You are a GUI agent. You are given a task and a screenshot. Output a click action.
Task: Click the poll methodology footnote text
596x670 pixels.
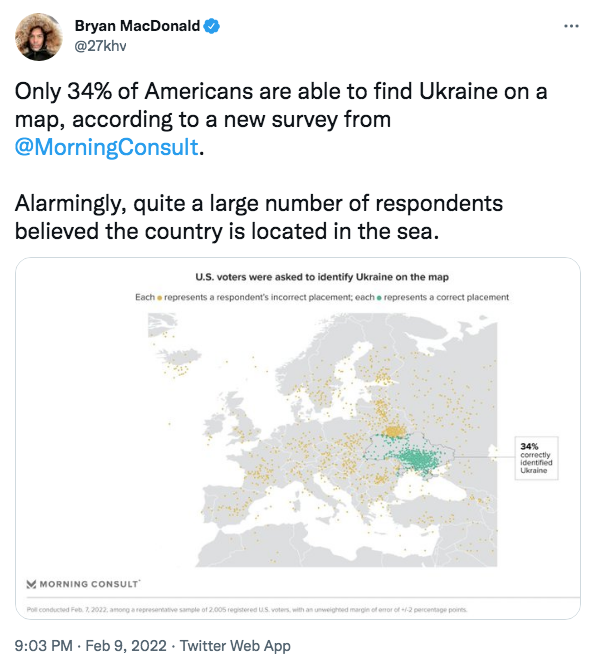coord(247,609)
